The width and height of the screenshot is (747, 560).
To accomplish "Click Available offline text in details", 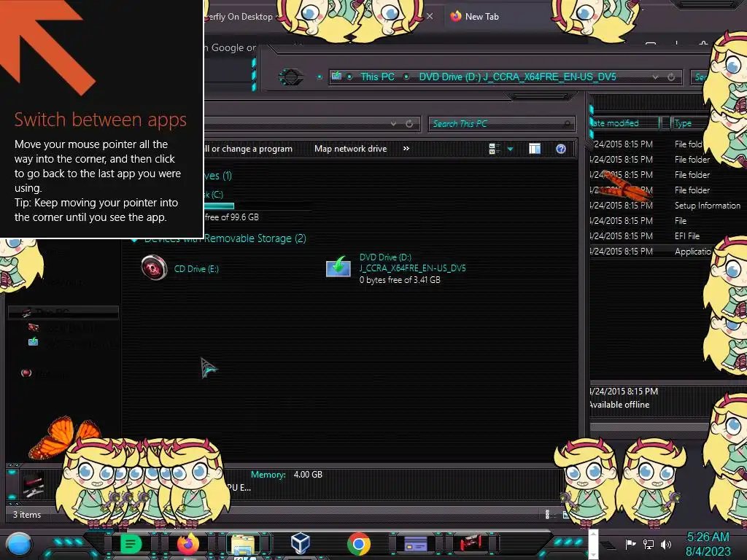I will (x=619, y=404).
